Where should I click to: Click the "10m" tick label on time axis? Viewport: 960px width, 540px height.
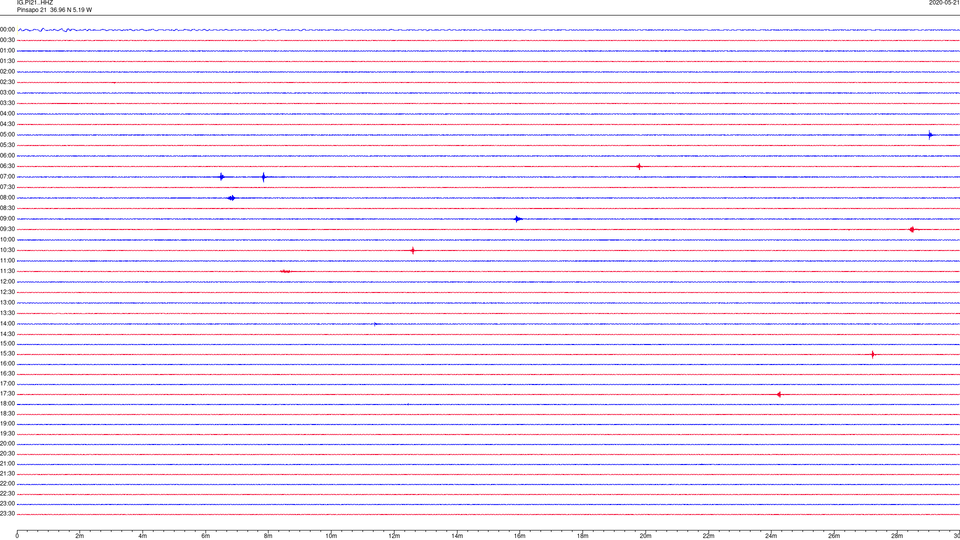point(331,536)
